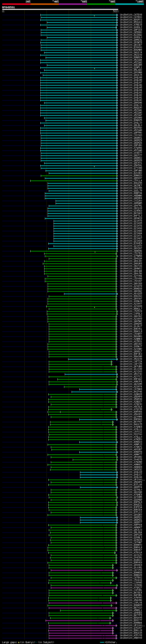This screenshot has height=644, width=146.
Task: Select the UniRef100_B9EVK1 label
Action: pos(131,329)
